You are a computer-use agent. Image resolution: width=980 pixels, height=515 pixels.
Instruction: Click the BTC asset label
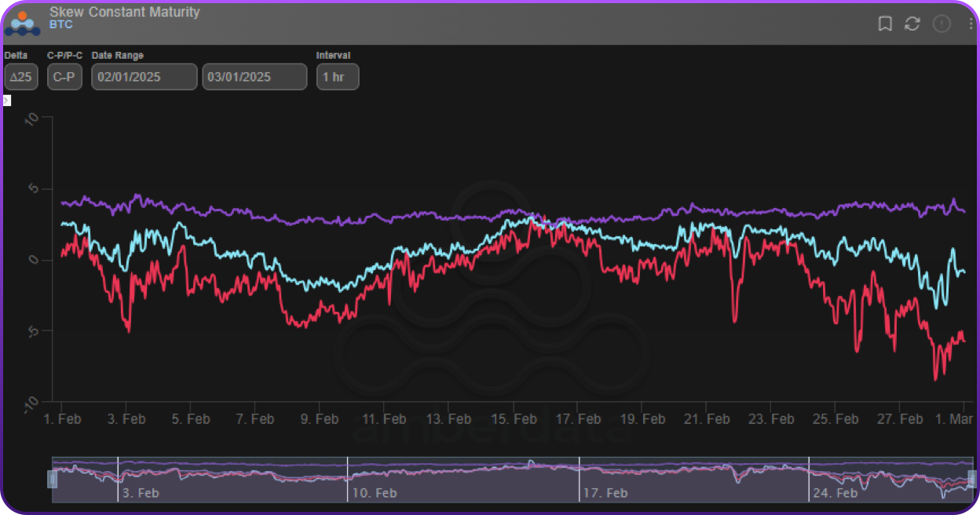(x=60, y=25)
